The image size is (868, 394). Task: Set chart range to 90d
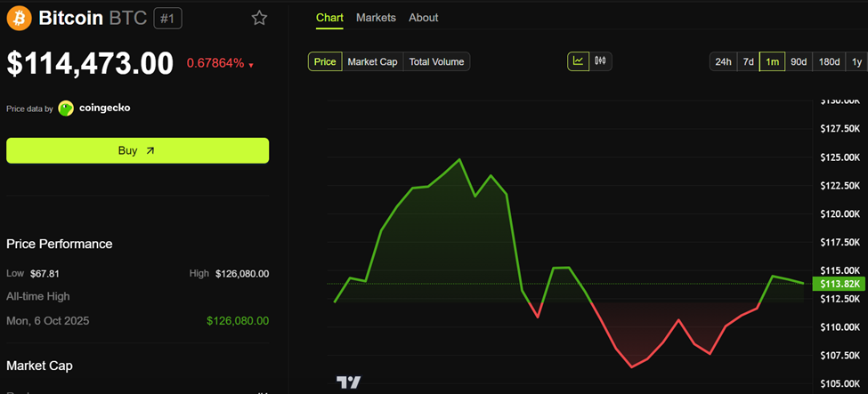click(799, 61)
